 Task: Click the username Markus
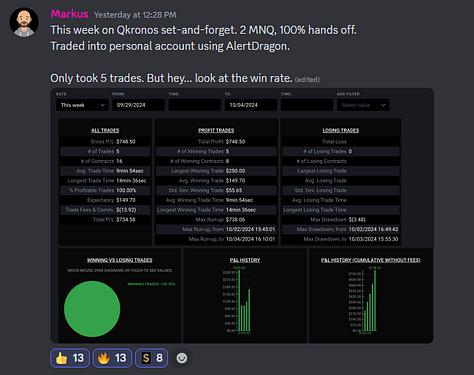pyautogui.click(x=69, y=14)
